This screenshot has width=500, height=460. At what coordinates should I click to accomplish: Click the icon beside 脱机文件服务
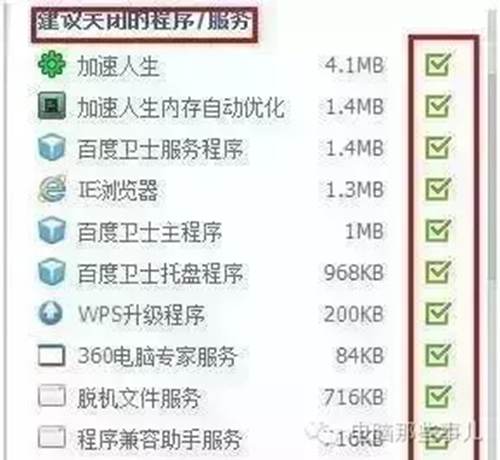tap(51, 396)
